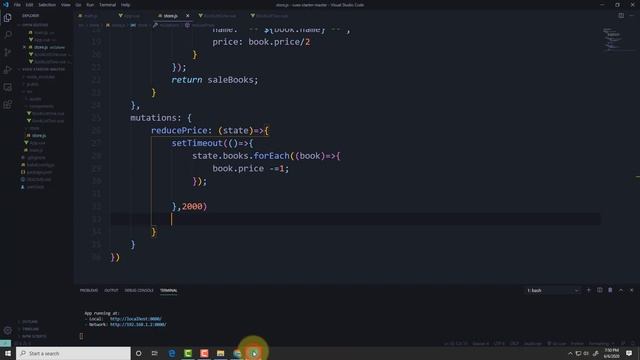Open the green Camtasia taskbar icon
The image size is (640, 360).
point(188,353)
